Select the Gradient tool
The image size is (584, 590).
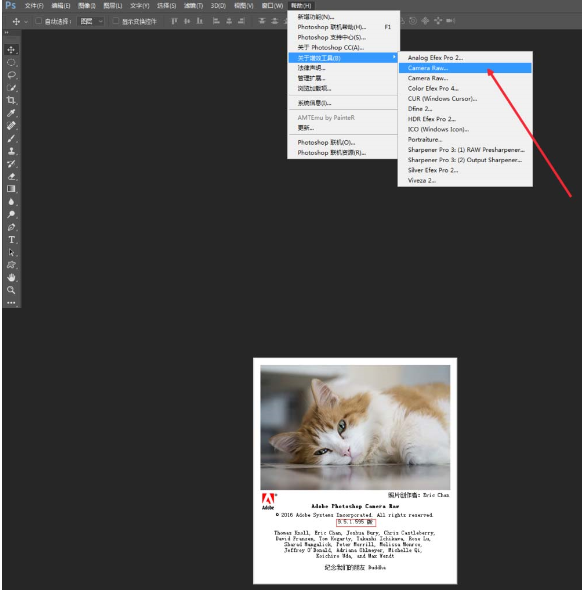point(11,189)
